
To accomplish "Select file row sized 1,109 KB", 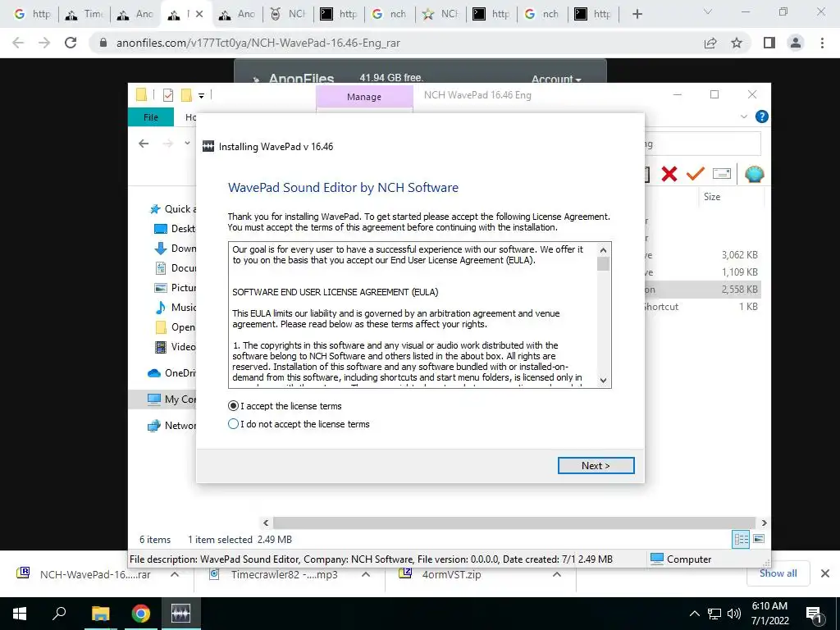I will 702,272.
